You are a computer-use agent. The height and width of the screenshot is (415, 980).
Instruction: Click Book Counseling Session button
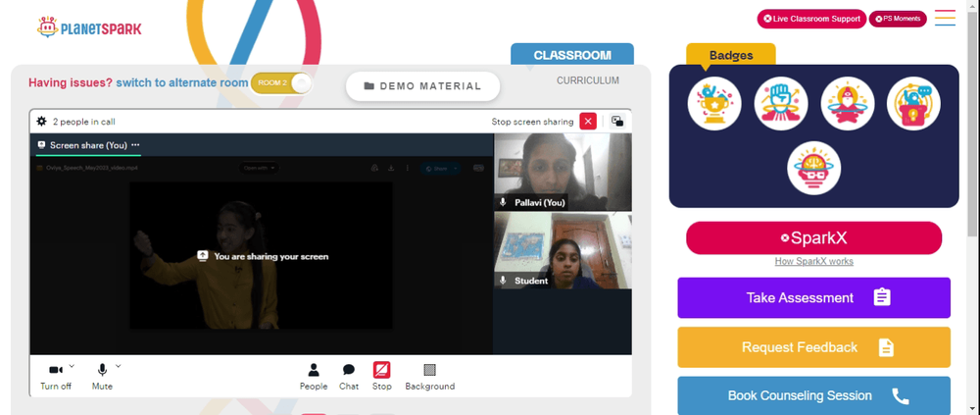pos(813,395)
